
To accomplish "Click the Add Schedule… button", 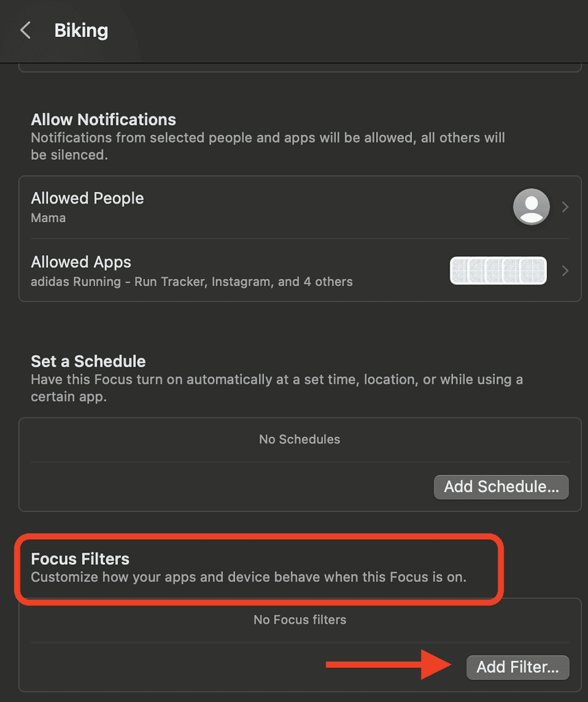I will click(x=501, y=487).
